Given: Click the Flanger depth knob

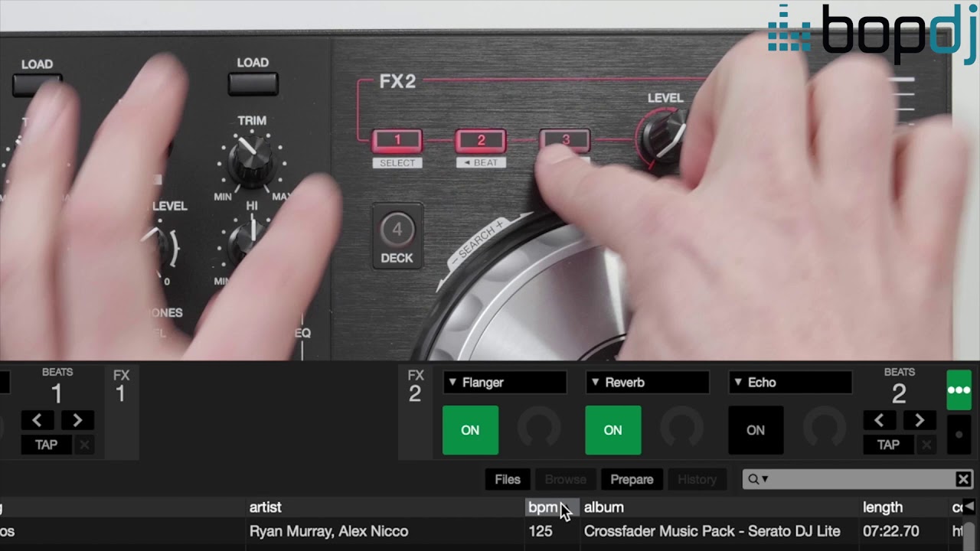Looking at the screenshot, I should [x=539, y=429].
